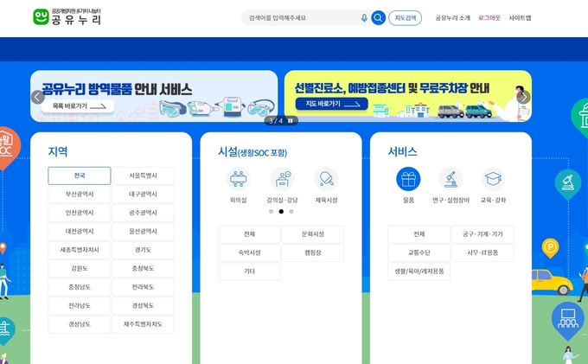
Task: Select the first facility carousel dot
Action: pos(271,211)
